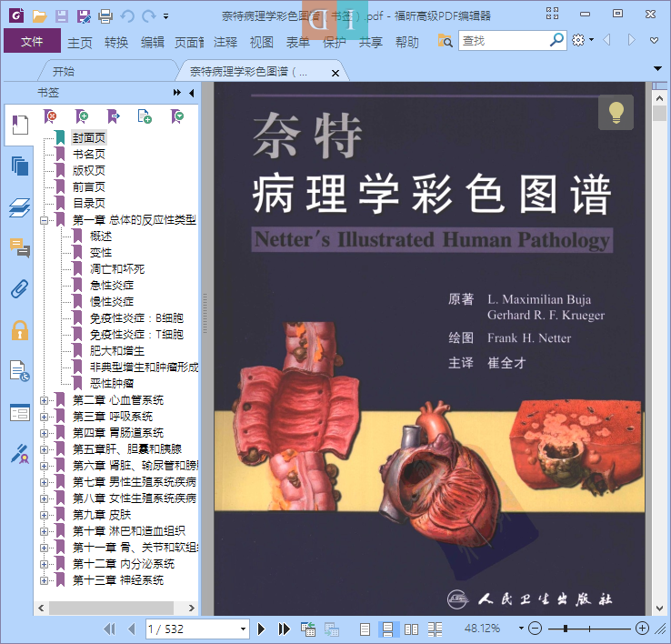Click the yellow lightbulb tip icon
The image size is (671, 644).
[616, 112]
